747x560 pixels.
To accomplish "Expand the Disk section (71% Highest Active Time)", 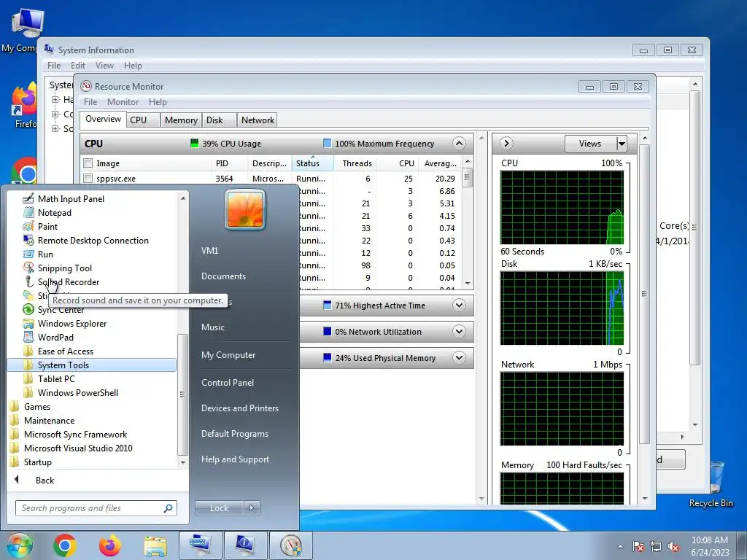I will [459, 306].
